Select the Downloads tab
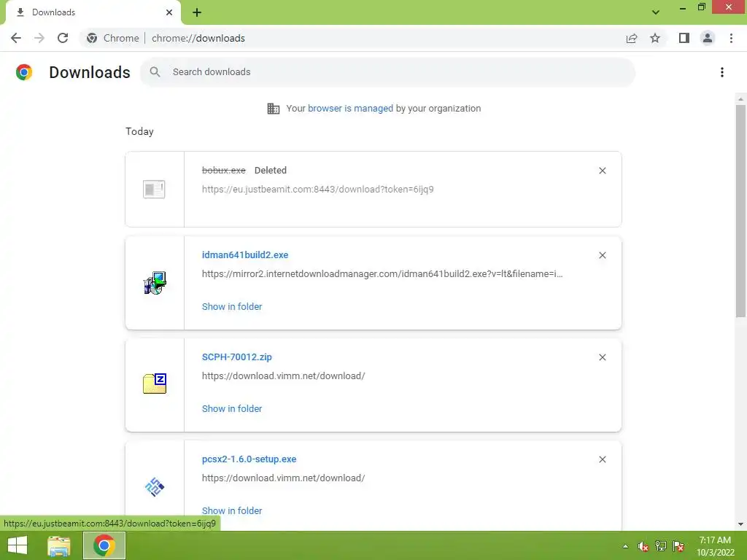 point(93,12)
